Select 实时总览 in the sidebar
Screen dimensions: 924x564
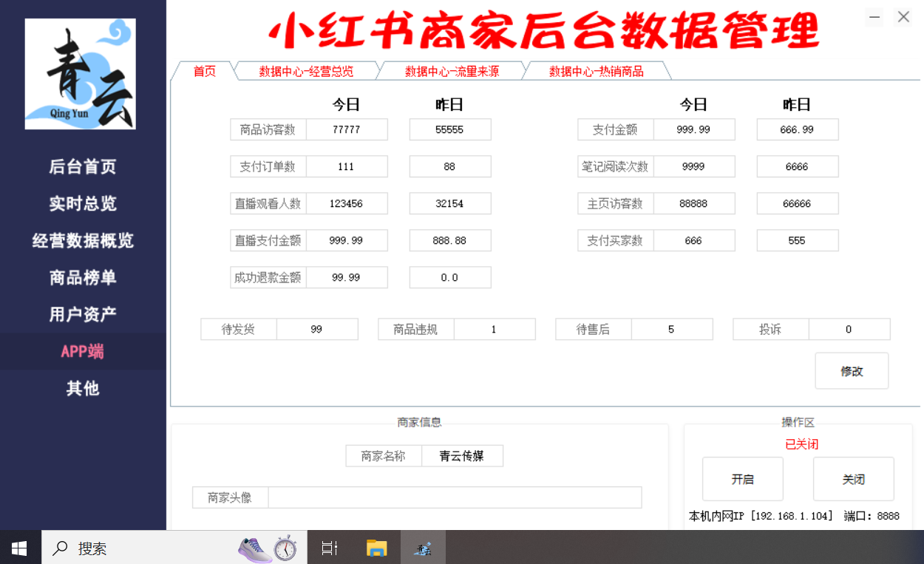pos(83,204)
